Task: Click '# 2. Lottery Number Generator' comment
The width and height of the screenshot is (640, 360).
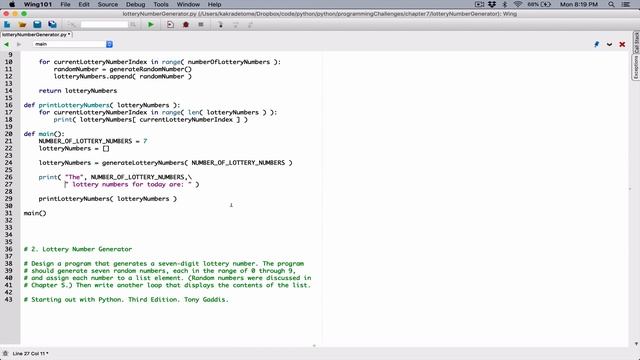Action: tap(78, 249)
